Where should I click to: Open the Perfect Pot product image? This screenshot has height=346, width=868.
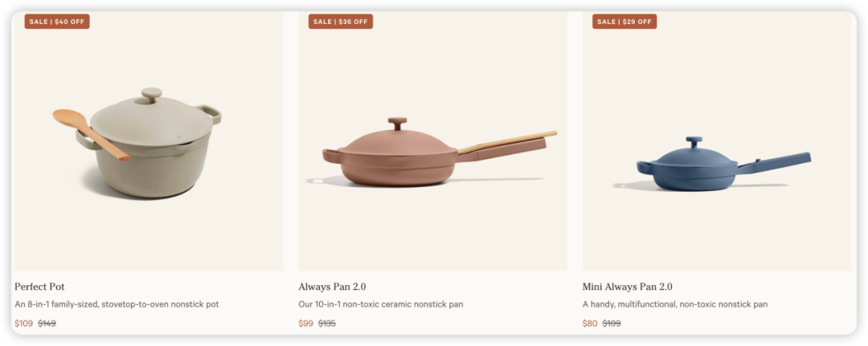148,141
